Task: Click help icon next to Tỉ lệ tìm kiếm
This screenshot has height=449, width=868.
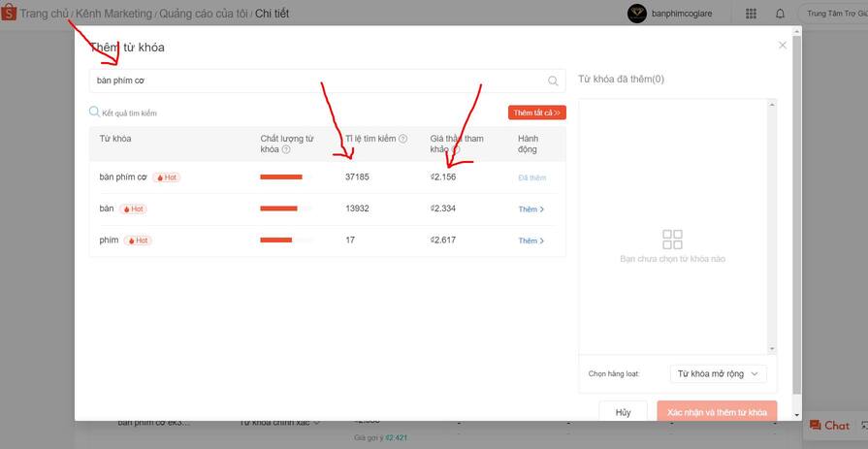Action: click(x=402, y=140)
